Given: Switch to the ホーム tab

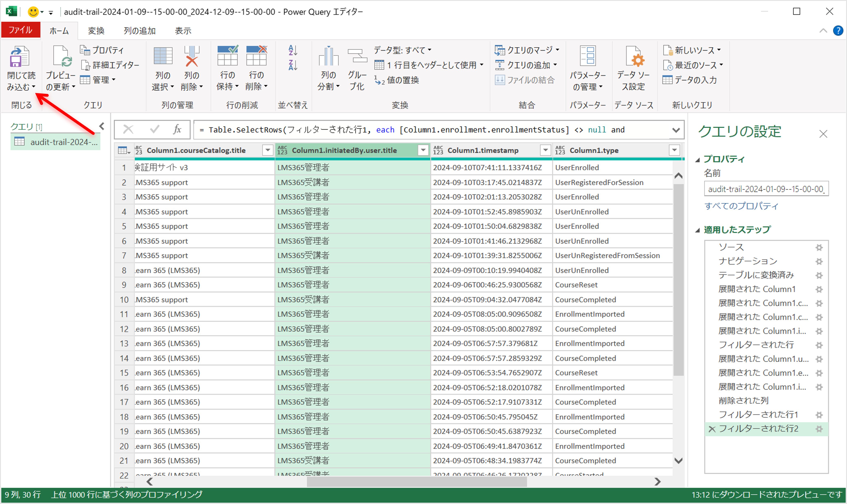Looking at the screenshot, I should tap(59, 31).
